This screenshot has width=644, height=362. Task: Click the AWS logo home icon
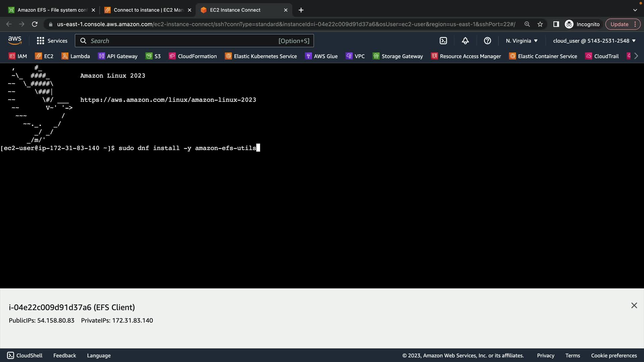coord(15,41)
